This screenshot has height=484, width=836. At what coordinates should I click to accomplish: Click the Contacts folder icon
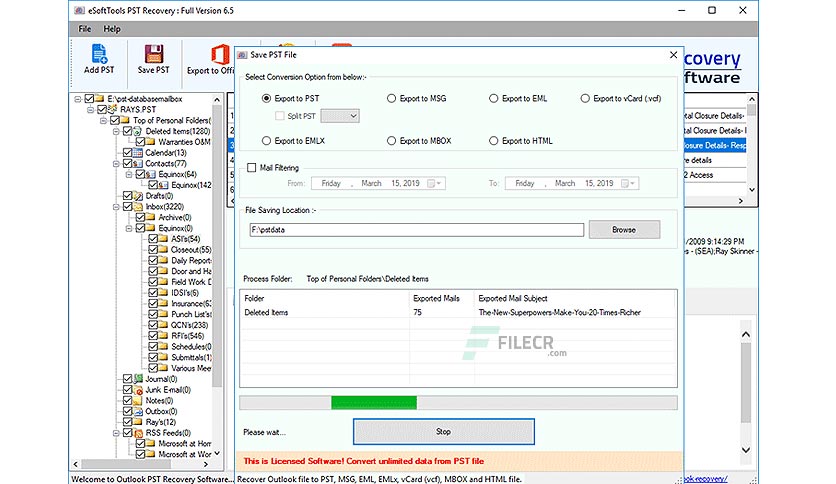(138, 163)
